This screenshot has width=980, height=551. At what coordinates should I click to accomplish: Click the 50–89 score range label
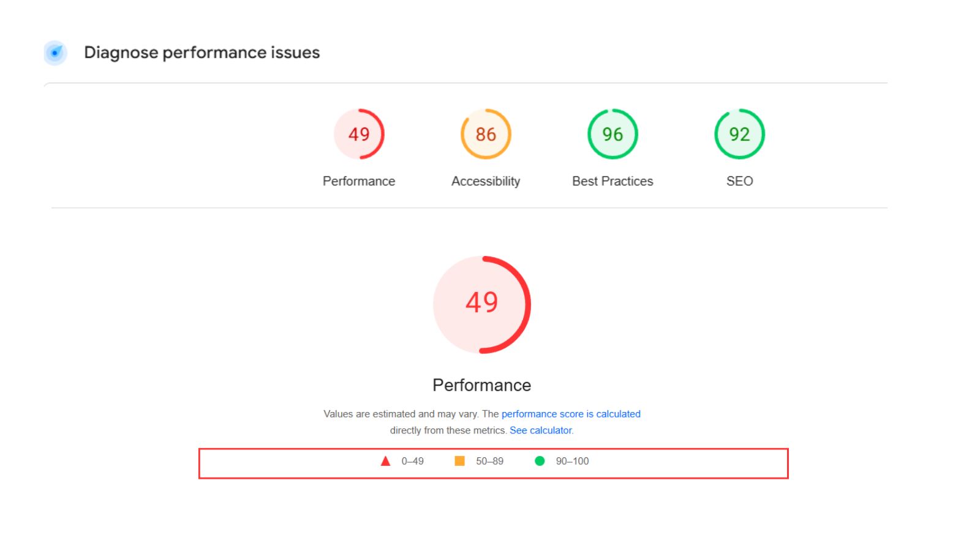click(489, 461)
